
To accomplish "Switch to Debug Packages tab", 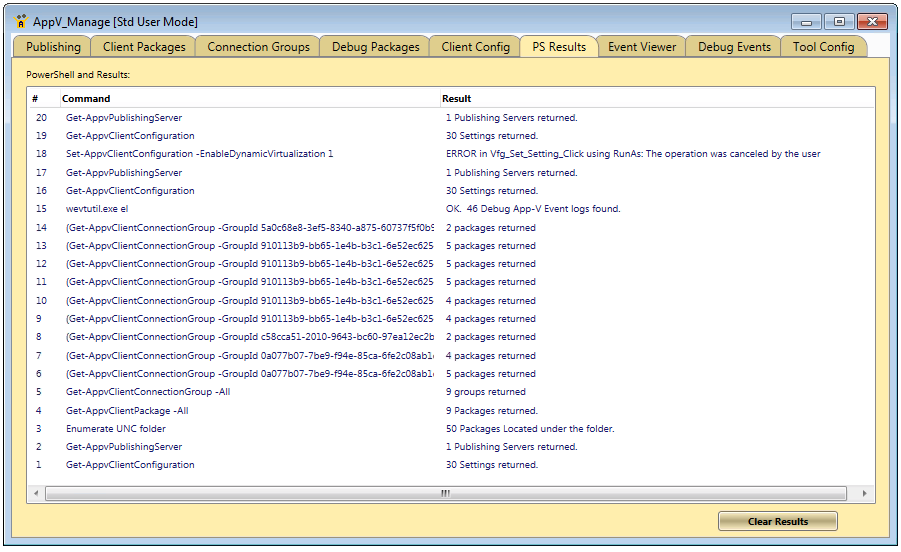I will click(x=375, y=47).
